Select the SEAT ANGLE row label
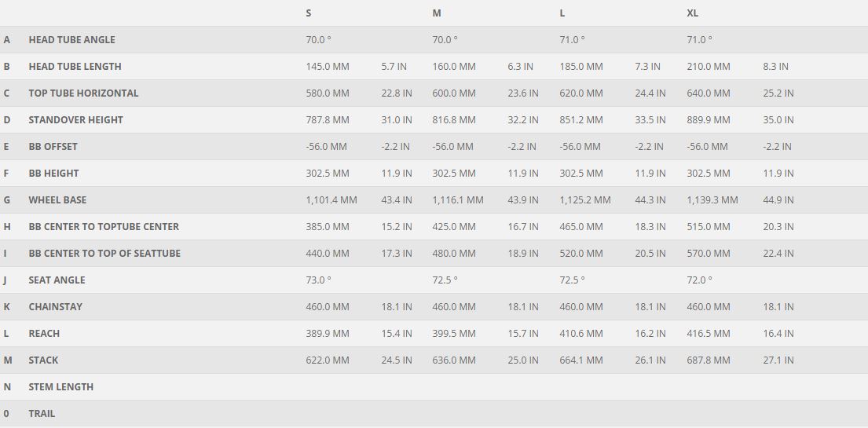This screenshot has width=868, height=428. [57, 280]
